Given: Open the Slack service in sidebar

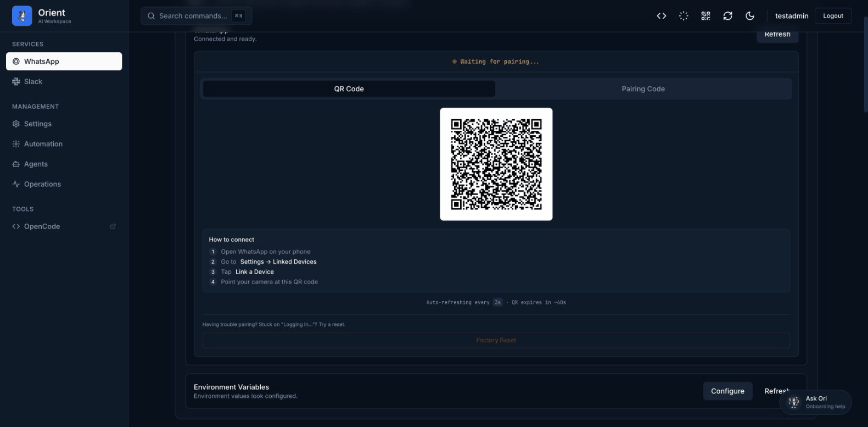Looking at the screenshot, I should (x=33, y=81).
